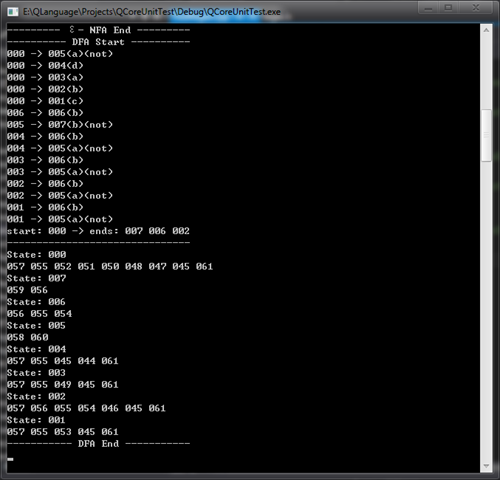Click the scrollbar up arrow

pos(486,30)
